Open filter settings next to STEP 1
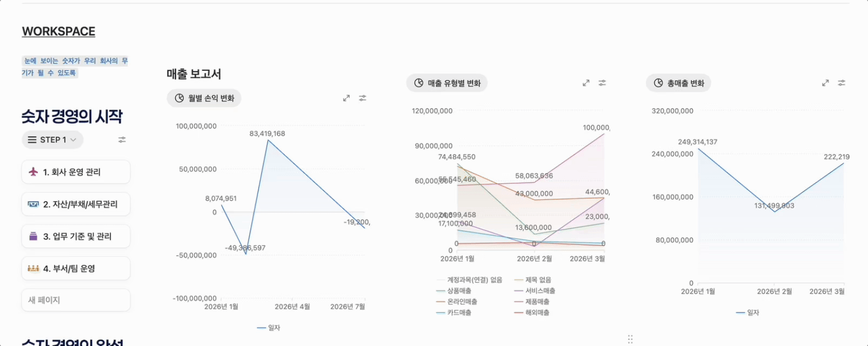 coord(122,139)
